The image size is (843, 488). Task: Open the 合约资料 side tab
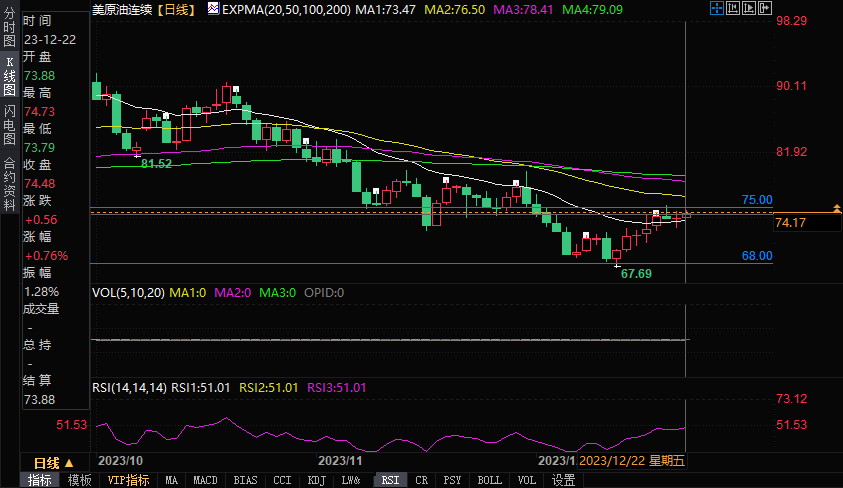[x=9, y=178]
